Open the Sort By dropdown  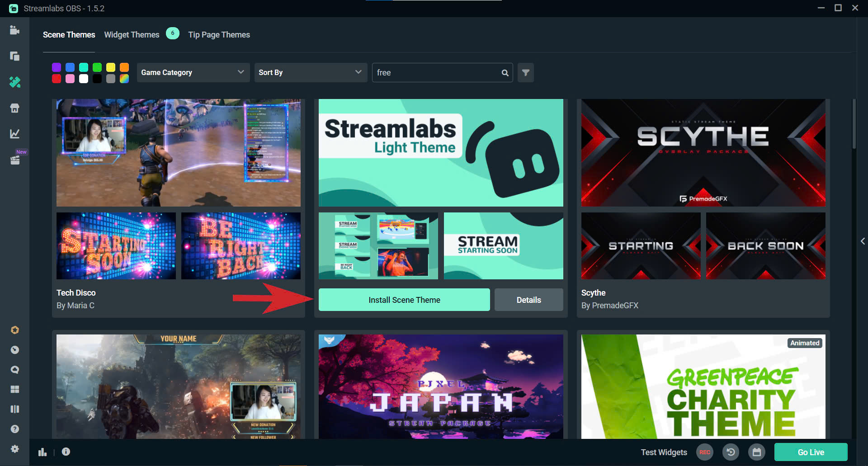click(x=311, y=72)
